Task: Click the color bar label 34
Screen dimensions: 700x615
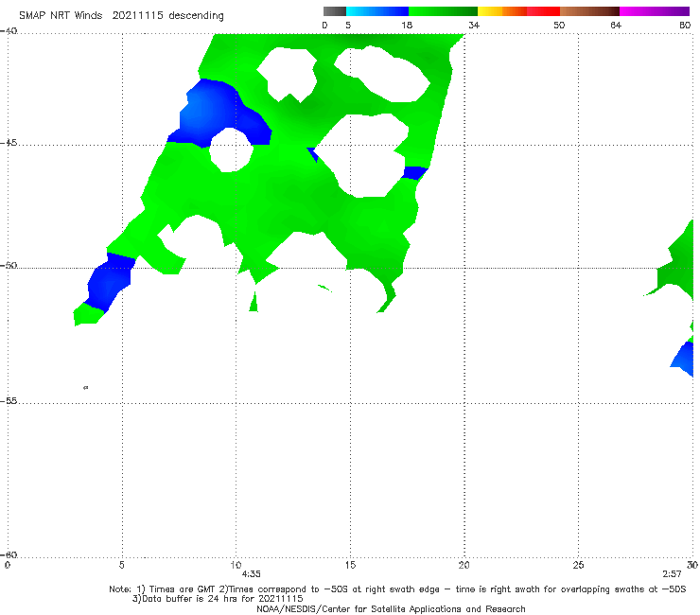Action: [474, 25]
